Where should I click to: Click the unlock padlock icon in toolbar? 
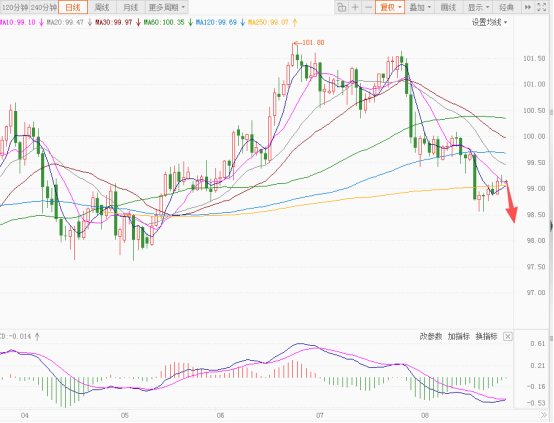(341, 7)
